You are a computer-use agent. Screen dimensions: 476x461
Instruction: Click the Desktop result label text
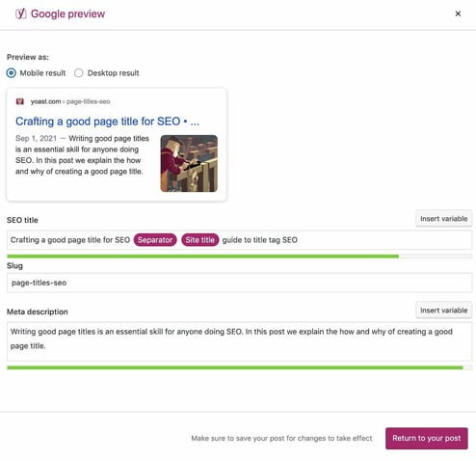pyautogui.click(x=113, y=73)
